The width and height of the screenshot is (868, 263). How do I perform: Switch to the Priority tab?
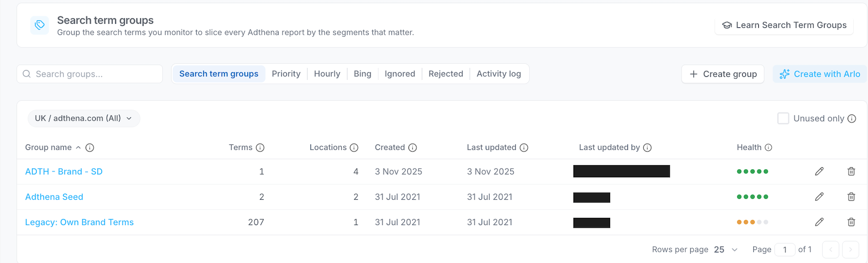(x=286, y=74)
